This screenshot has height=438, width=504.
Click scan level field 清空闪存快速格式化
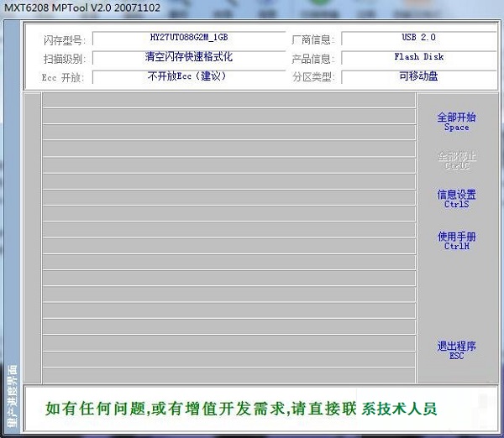click(x=189, y=58)
